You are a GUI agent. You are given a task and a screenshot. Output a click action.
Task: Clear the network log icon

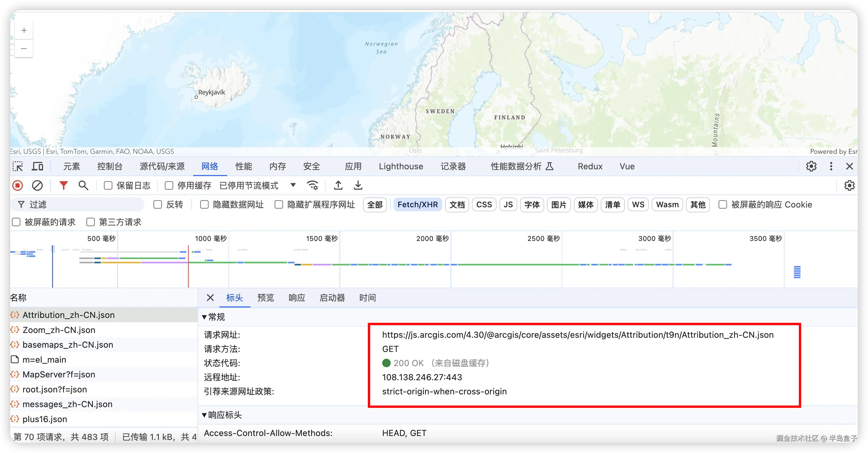pyautogui.click(x=37, y=185)
